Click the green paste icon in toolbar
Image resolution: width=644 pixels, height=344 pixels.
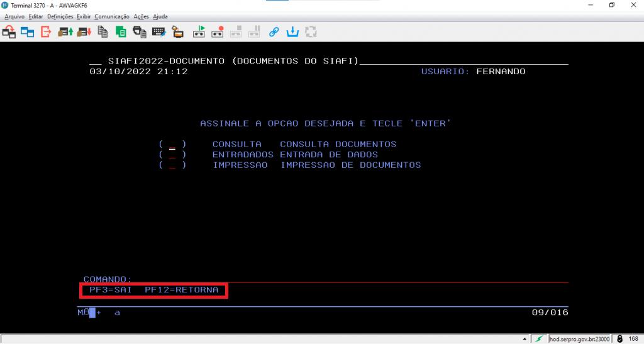click(121, 31)
